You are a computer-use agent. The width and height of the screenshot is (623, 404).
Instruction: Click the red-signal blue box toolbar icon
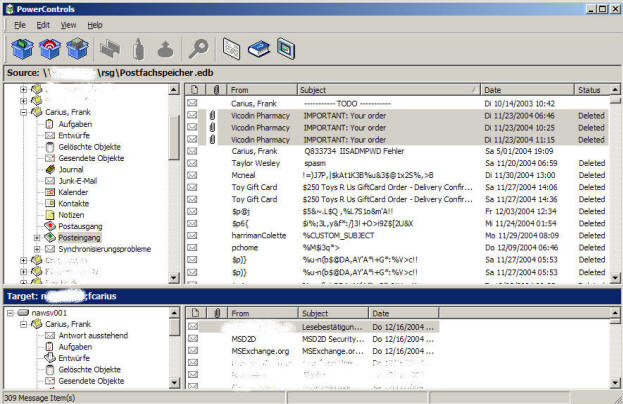50,49
